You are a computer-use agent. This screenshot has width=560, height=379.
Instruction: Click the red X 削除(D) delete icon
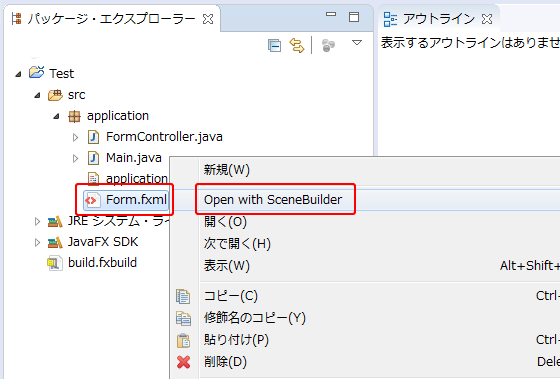tap(183, 362)
